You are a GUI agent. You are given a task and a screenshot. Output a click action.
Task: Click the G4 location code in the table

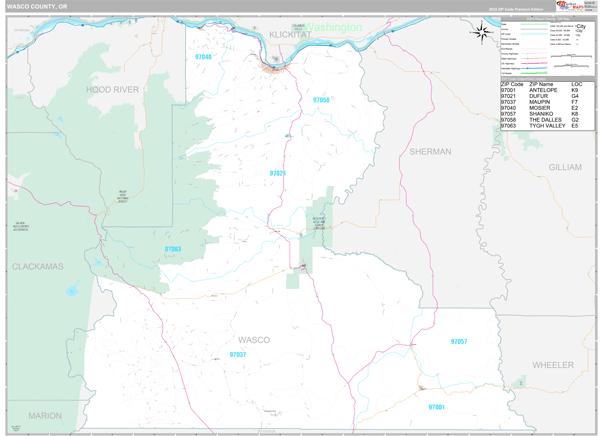(575, 96)
